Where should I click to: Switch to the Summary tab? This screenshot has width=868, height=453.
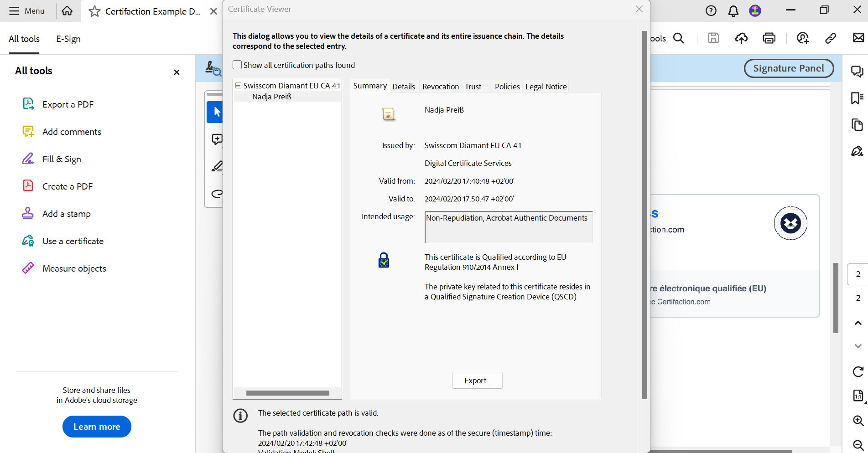click(x=370, y=86)
